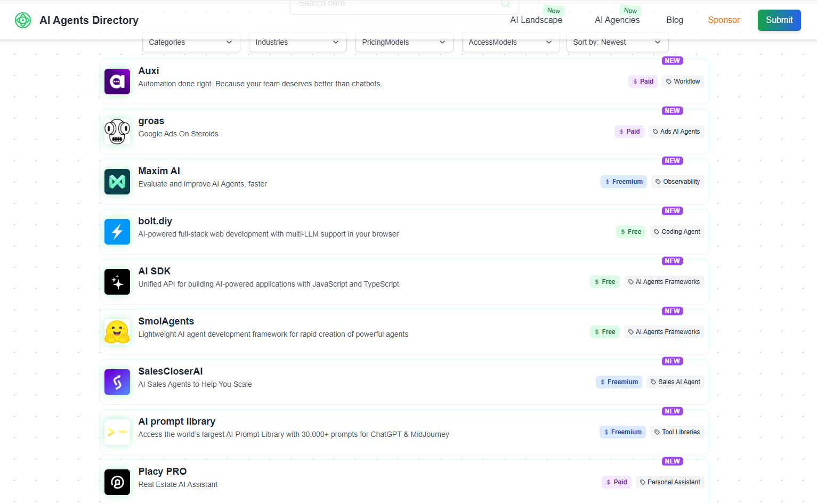The image size is (817, 504).
Task: Open the AccessModels dropdown
Action: pos(511,42)
